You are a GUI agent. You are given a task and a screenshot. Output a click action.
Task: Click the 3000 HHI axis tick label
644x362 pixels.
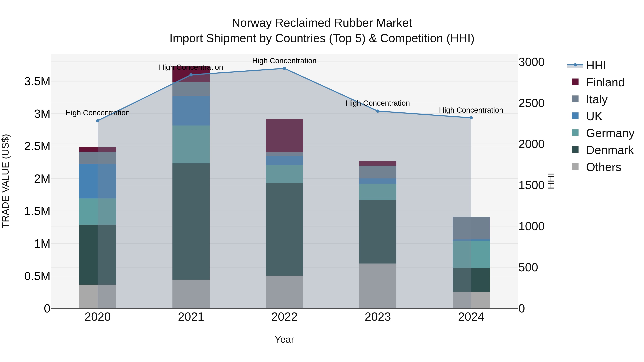pos(531,62)
